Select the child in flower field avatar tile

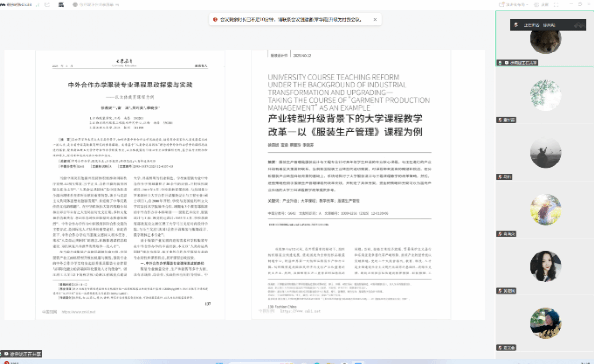click(x=545, y=209)
